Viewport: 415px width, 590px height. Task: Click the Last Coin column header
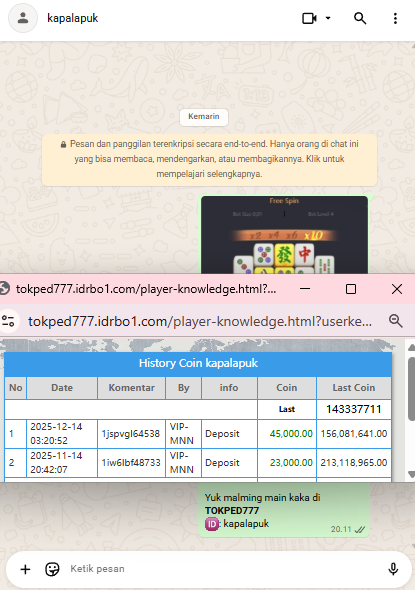(354, 388)
